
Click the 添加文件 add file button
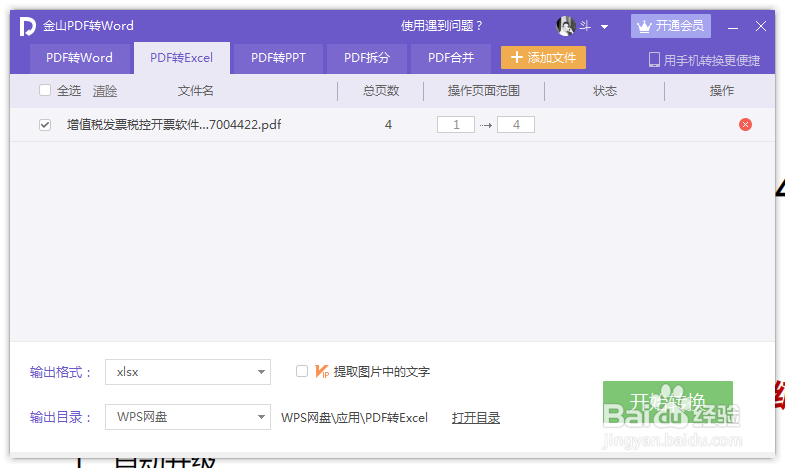tap(543, 58)
